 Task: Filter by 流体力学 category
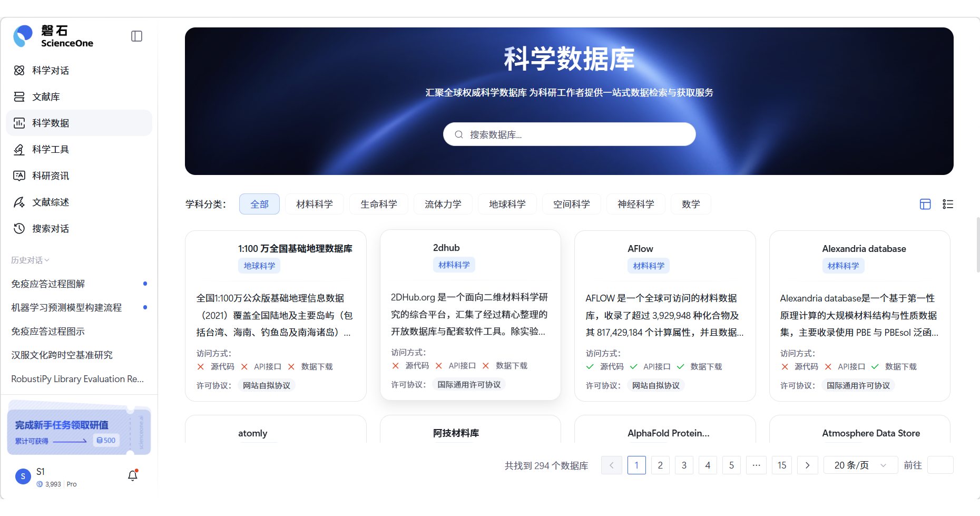(x=443, y=204)
